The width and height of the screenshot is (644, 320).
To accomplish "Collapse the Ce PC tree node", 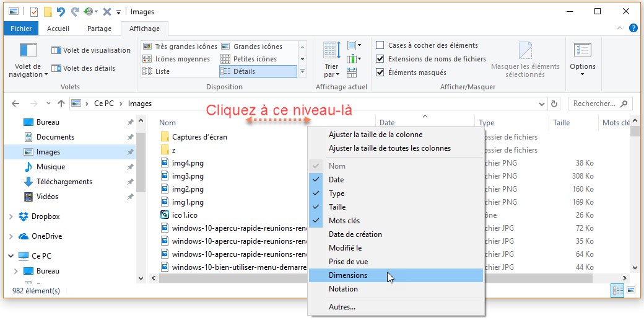I will [11, 256].
